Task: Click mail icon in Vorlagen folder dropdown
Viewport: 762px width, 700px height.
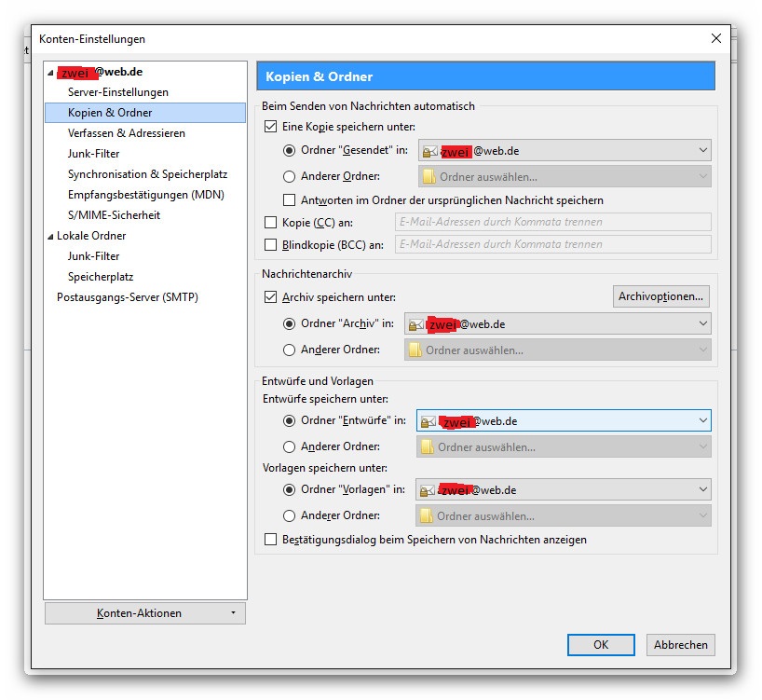Action: [x=427, y=491]
